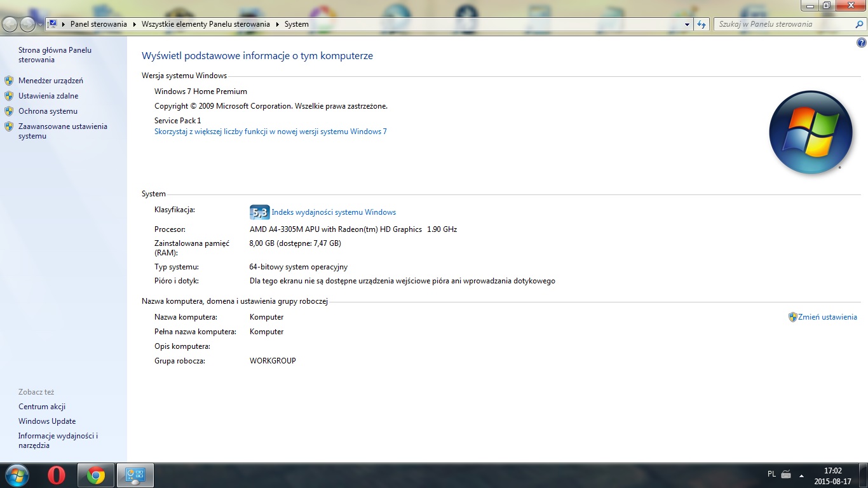Open "Menedżer urządzeń" from sidebar
This screenshot has height=488, width=868.
pos(51,81)
